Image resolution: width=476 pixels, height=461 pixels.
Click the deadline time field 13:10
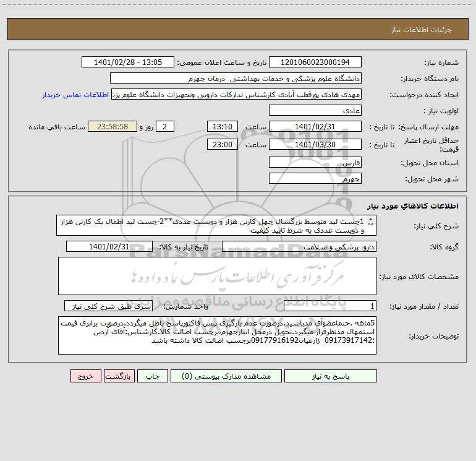pyautogui.click(x=223, y=126)
